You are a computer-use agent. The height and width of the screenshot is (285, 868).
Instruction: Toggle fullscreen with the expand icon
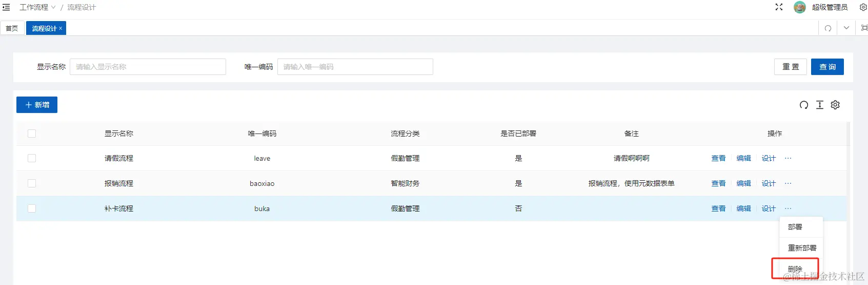(x=779, y=7)
